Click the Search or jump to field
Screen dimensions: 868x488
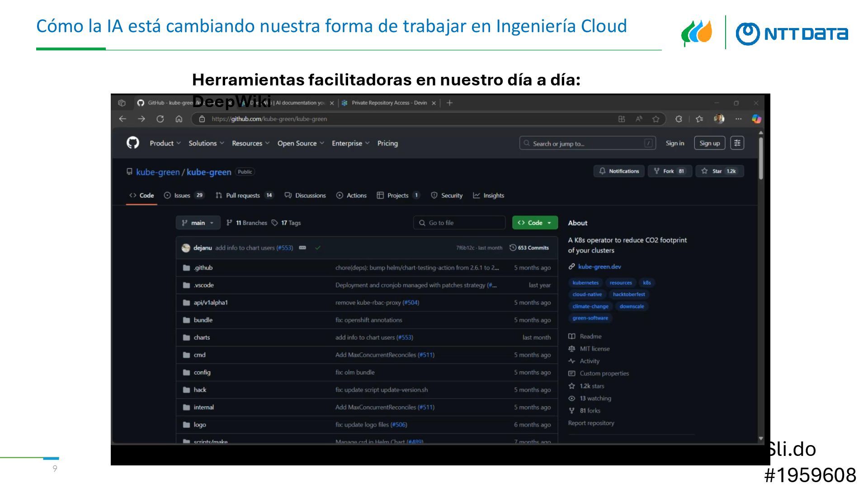(x=588, y=143)
